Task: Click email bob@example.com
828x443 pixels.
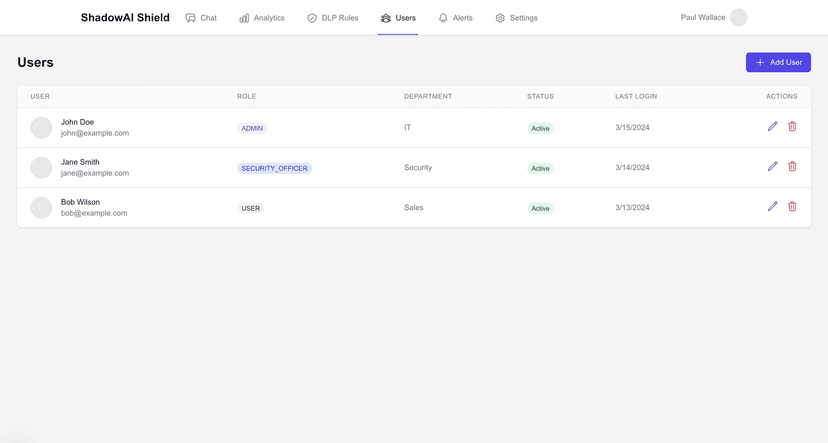Action: pyautogui.click(x=94, y=213)
